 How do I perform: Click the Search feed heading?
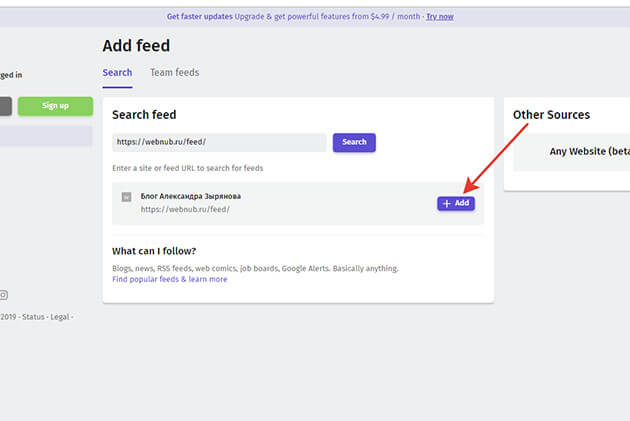click(x=144, y=115)
